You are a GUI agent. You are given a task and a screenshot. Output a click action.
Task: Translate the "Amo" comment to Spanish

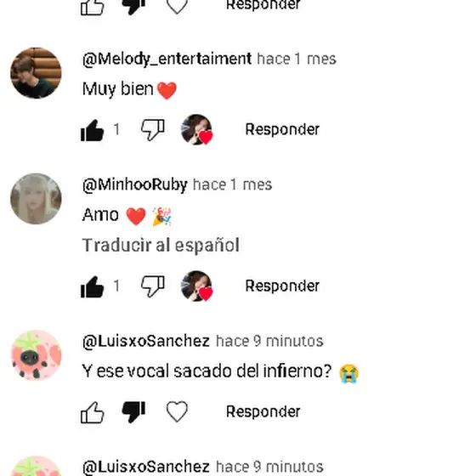point(161,246)
